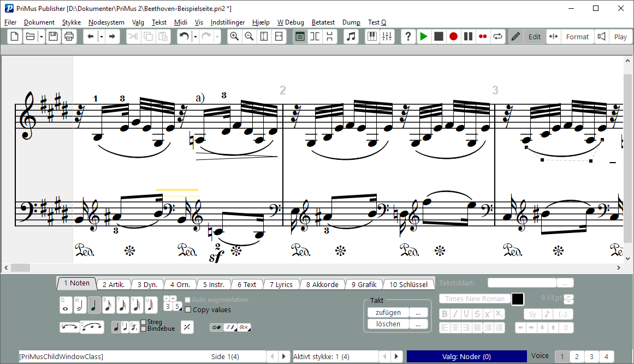This screenshot has width=634, height=364.
Task: Go back with the left arrow toolbar icon
Action: (91, 37)
